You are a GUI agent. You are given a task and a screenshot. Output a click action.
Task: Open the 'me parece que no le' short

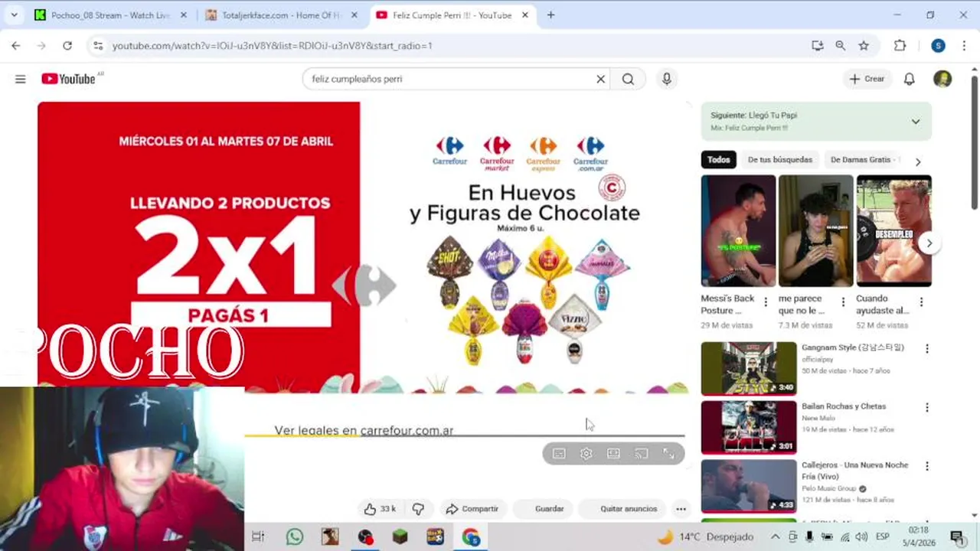[x=815, y=231]
